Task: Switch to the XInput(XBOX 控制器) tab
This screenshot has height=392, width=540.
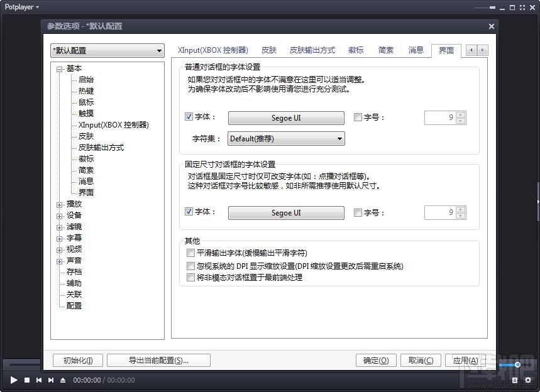Action: click(x=213, y=50)
